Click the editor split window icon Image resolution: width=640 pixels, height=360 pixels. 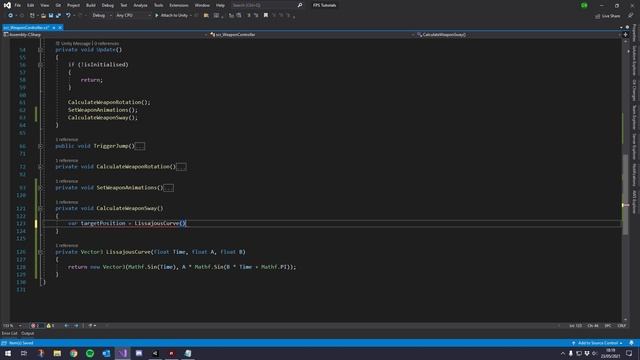(625, 35)
